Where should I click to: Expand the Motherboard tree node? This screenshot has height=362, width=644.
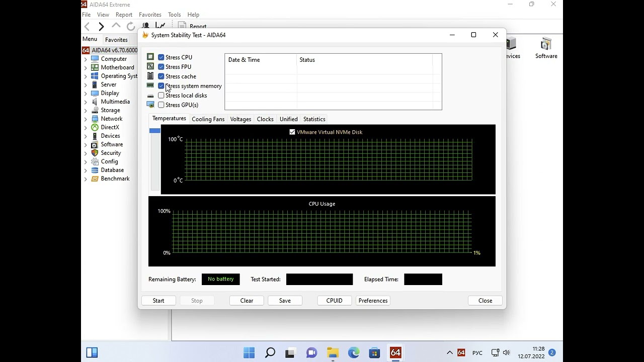[85, 68]
